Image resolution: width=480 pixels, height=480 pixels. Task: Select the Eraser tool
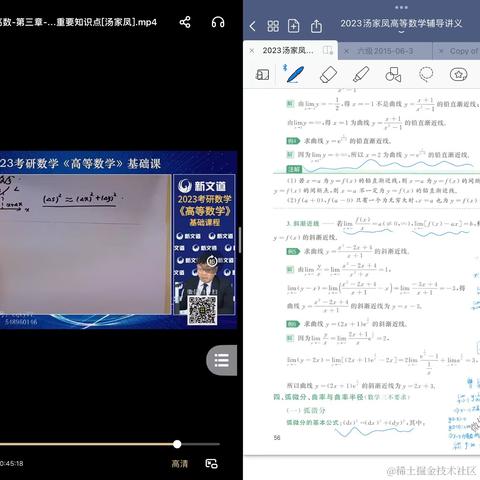coord(328,74)
